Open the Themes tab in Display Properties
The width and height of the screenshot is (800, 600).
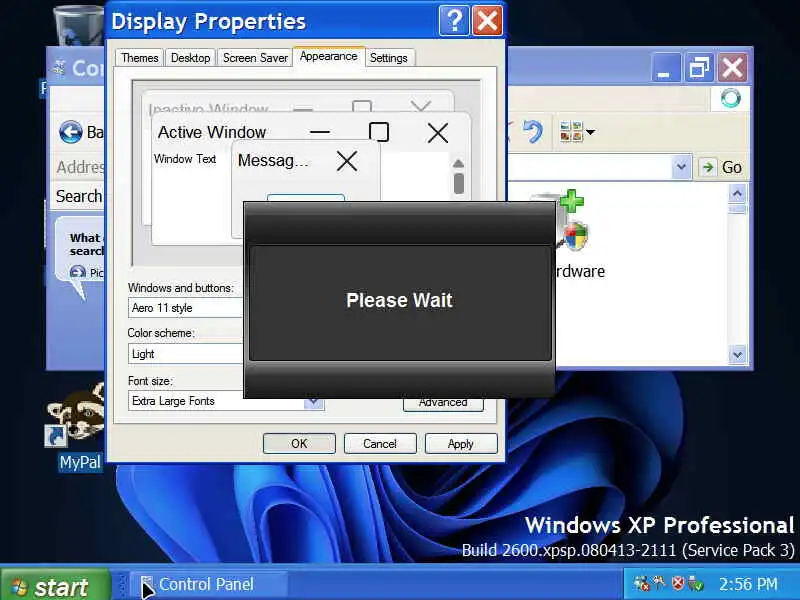tap(139, 58)
